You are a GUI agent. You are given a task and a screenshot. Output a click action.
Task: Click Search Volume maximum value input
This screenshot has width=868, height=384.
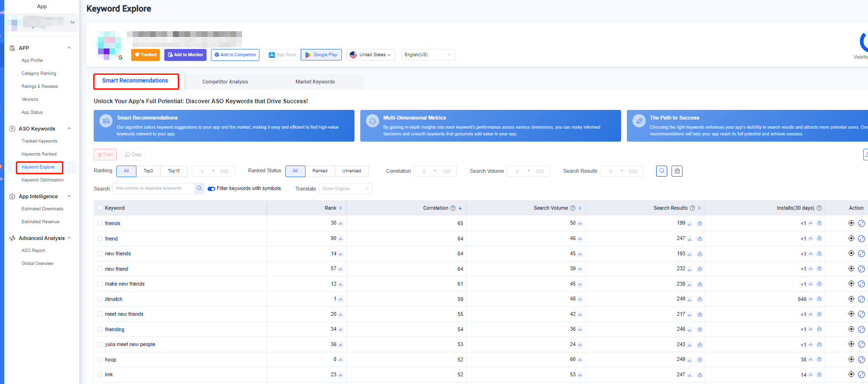click(539, 171)
